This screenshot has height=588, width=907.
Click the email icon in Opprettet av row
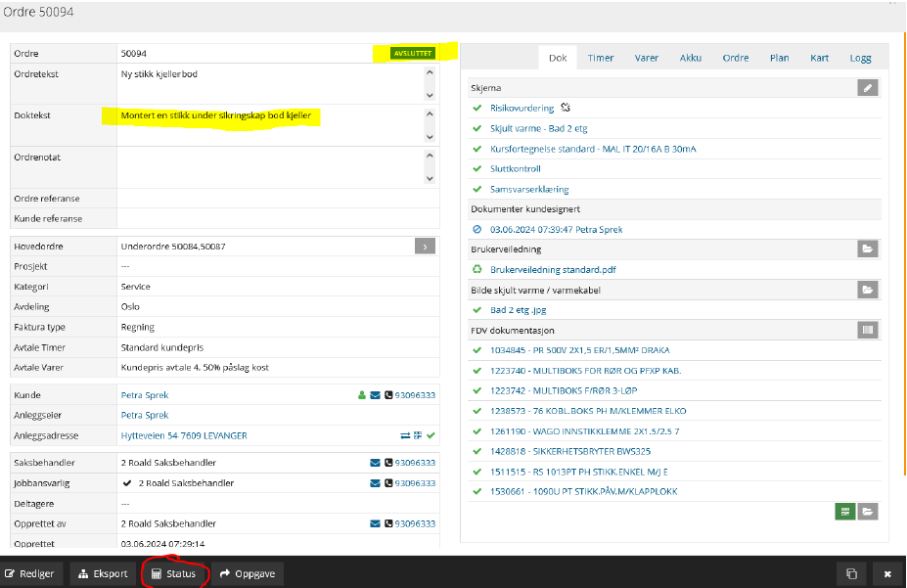(x=375, y=523)
